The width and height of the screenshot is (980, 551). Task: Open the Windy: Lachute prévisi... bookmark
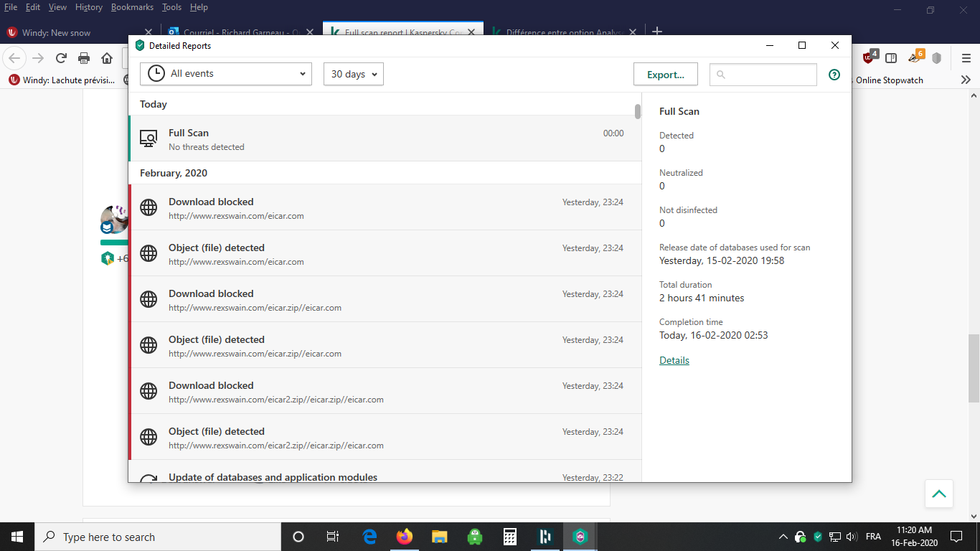[62, 80]
